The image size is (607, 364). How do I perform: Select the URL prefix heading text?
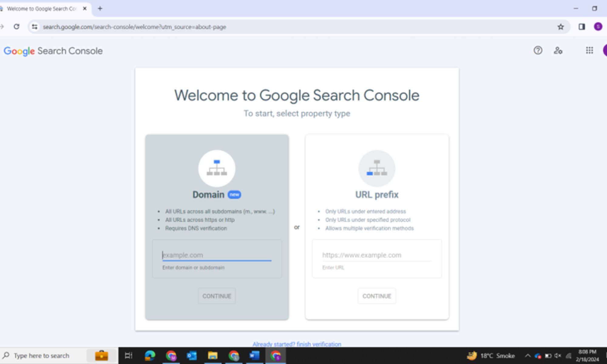pos(377,194)
